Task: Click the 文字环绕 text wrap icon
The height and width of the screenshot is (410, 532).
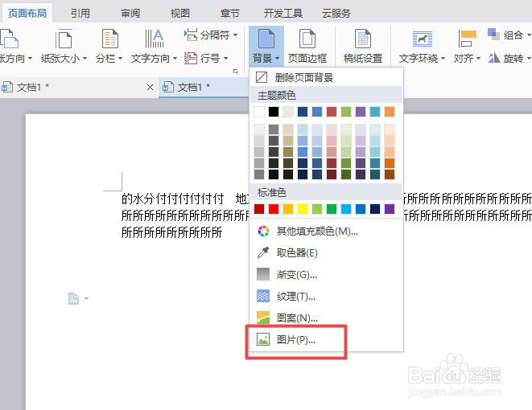Action: point(422,39)
